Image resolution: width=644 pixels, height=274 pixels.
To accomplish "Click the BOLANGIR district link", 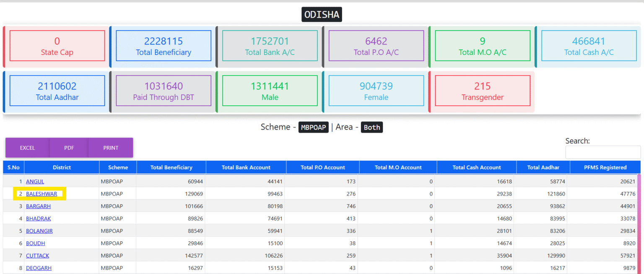I will pyautogui.click(x=39, y=231).
